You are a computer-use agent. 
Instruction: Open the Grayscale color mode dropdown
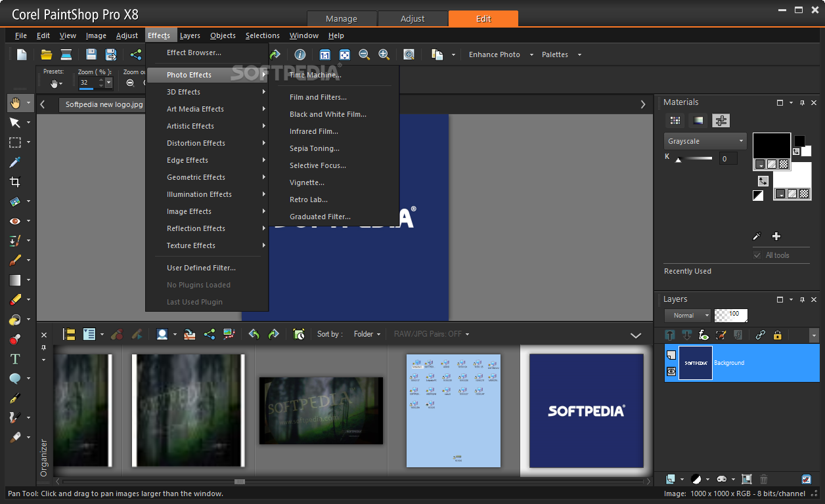pyautogui.click(x=705, y=141)
